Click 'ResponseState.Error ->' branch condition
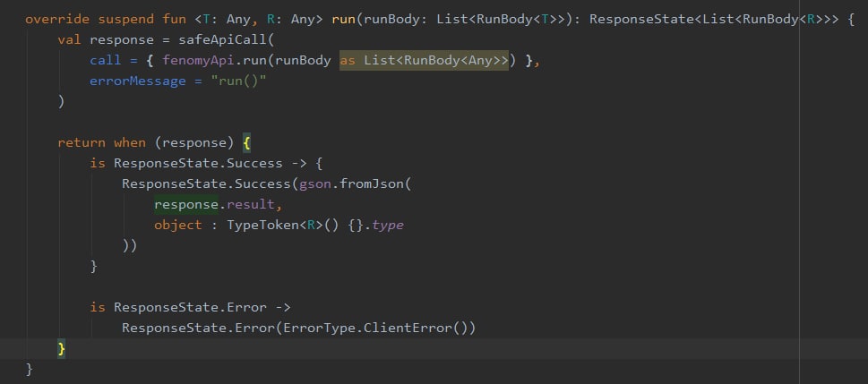Screen dimensions: 868x384 tap(202, 307)
